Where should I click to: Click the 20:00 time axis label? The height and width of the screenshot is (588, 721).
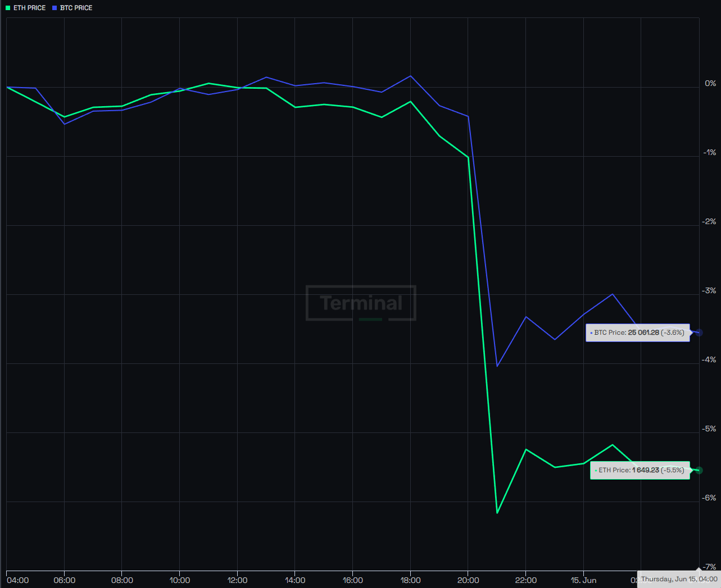(468, 580)
